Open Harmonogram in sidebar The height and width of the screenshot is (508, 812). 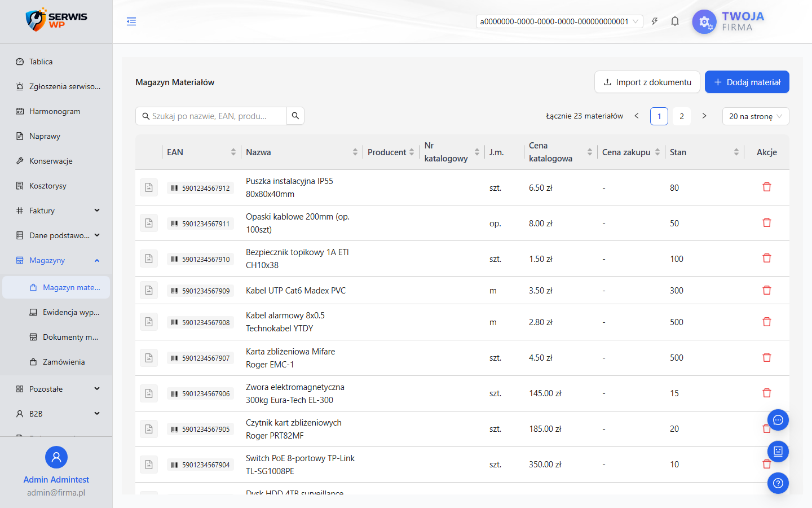click(56, 111)
